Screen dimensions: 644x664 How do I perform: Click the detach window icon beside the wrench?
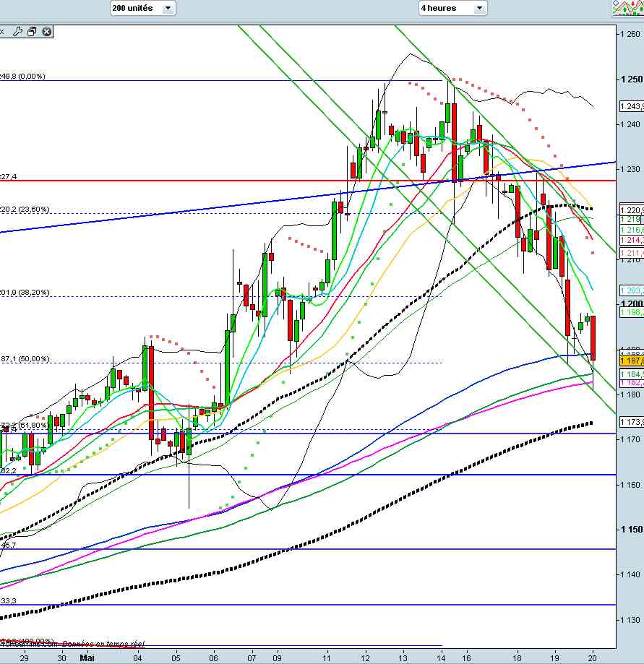(33, 32)
